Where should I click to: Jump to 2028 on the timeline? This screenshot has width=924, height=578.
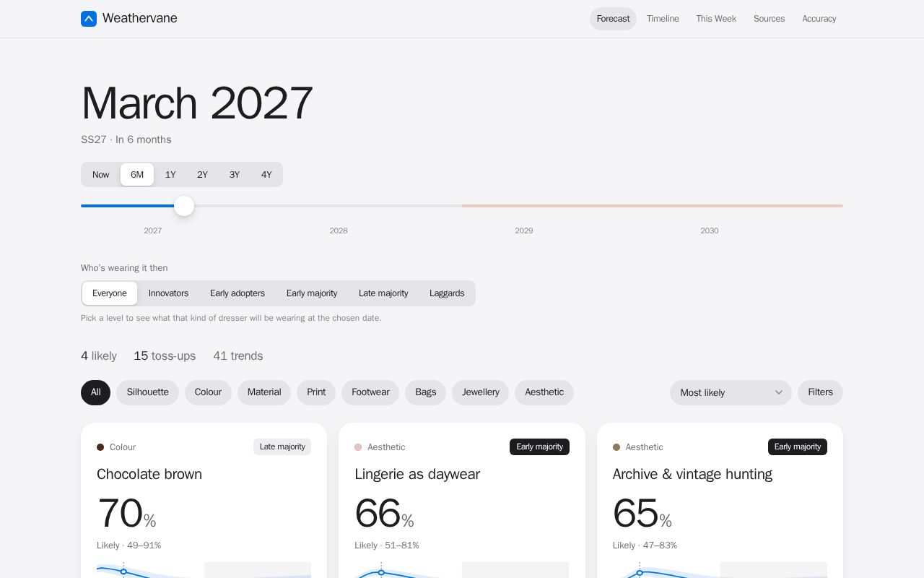tap(339, 230)
